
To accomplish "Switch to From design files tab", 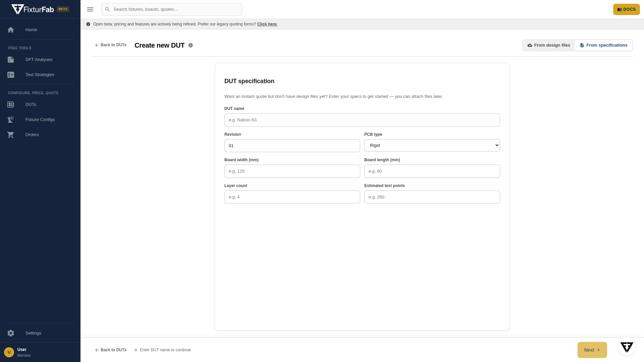I will click(549, 45).
